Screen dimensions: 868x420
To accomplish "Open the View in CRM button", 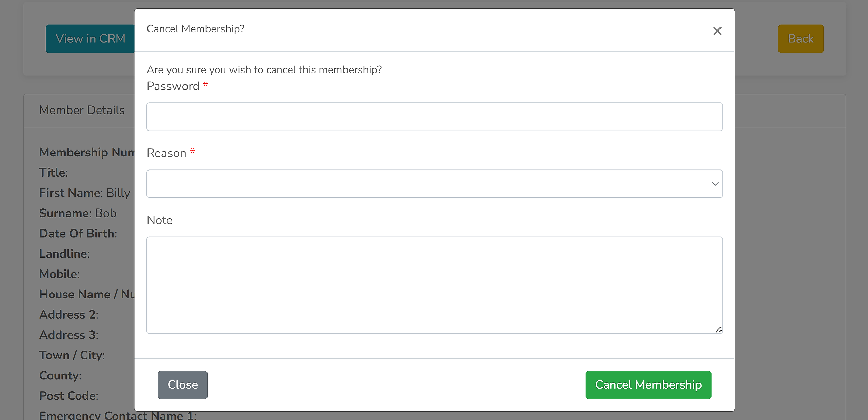I will [x=91, y=39].
